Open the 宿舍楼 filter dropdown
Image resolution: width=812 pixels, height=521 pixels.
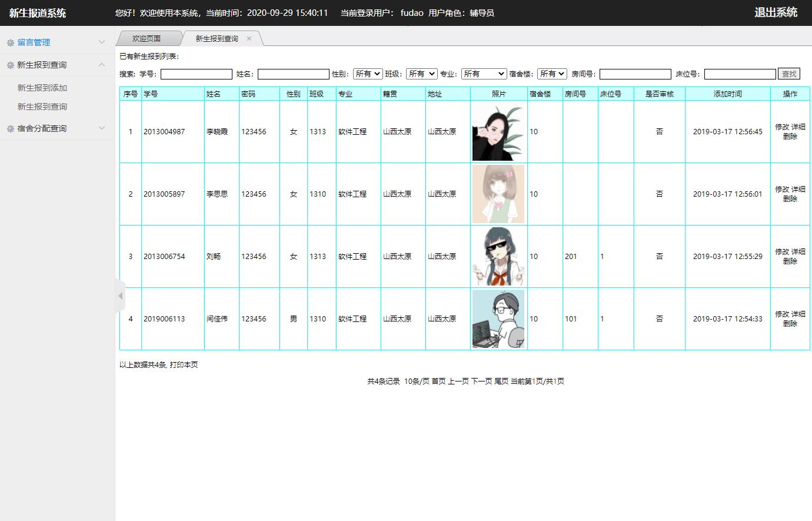551,74
